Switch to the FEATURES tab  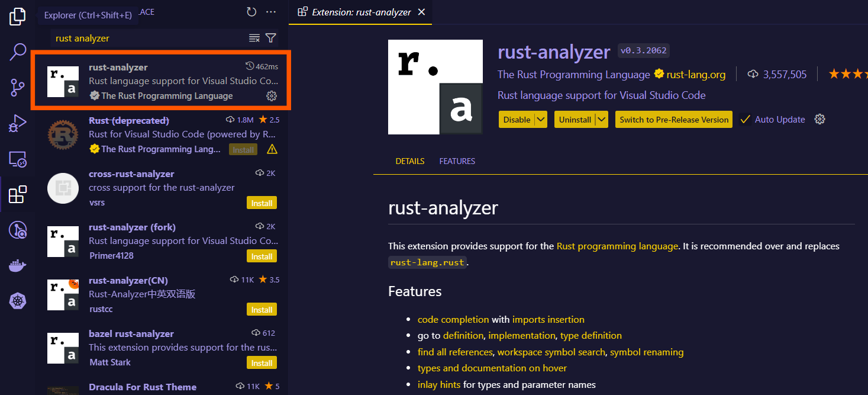[x=457, y=161]
